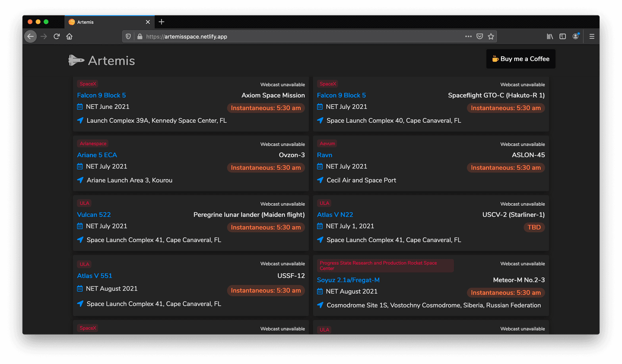Click the Axiom Space Mission name
The width and height of the screenshot is (622, 364).
[x=273, y=95]
